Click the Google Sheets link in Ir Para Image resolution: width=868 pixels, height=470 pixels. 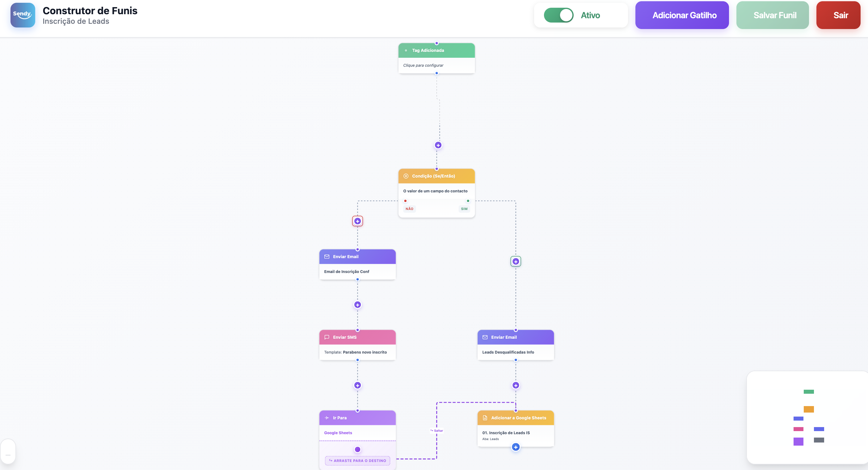338,433
